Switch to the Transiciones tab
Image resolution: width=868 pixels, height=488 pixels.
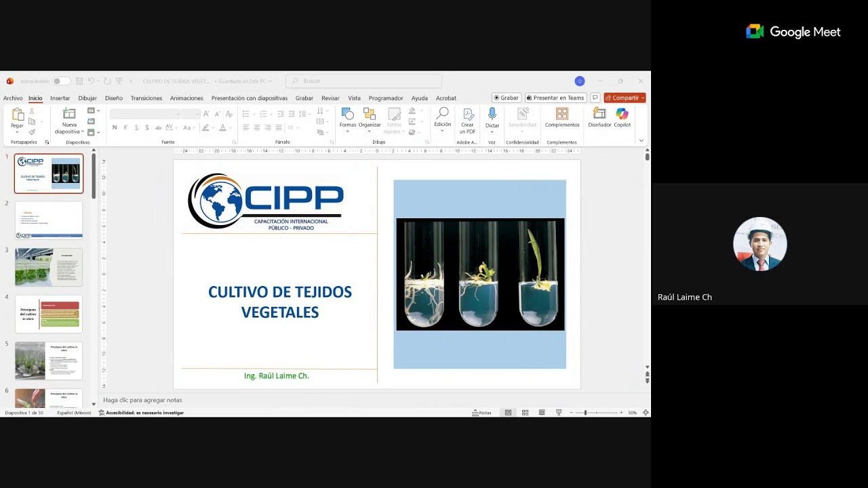click(x=146, y=98)
